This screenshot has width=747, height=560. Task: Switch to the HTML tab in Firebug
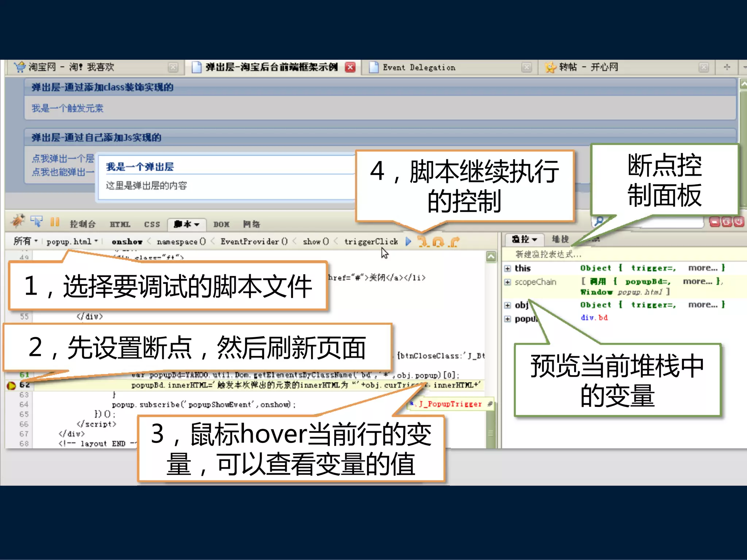120,225
